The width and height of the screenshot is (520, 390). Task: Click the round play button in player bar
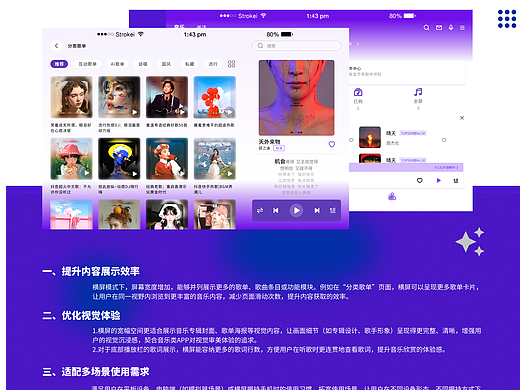coord(296,210)
